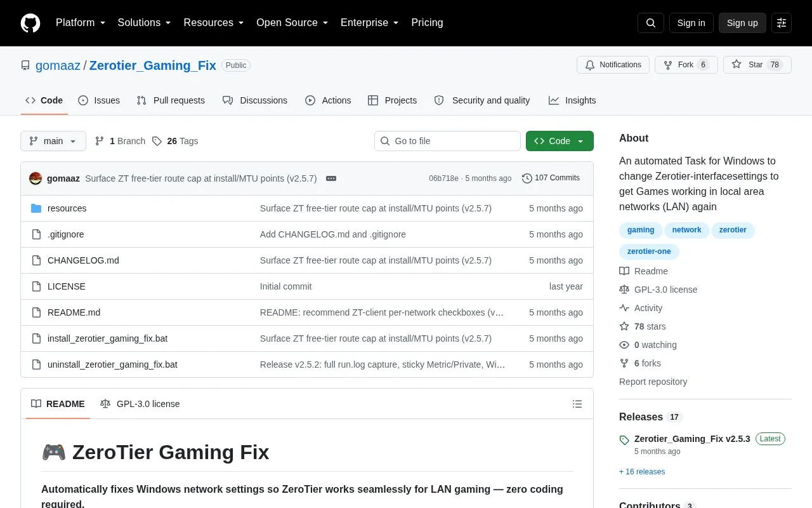The height and width of the screenshot is (508, 812).
Task: Expand the commit message ellipsis icon
Action: pos(331,178)
